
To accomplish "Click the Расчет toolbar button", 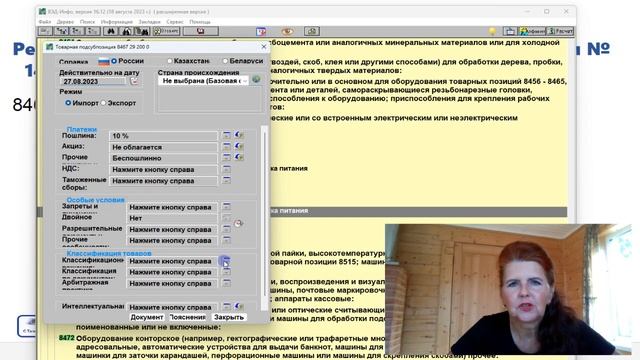I will 560,31.
